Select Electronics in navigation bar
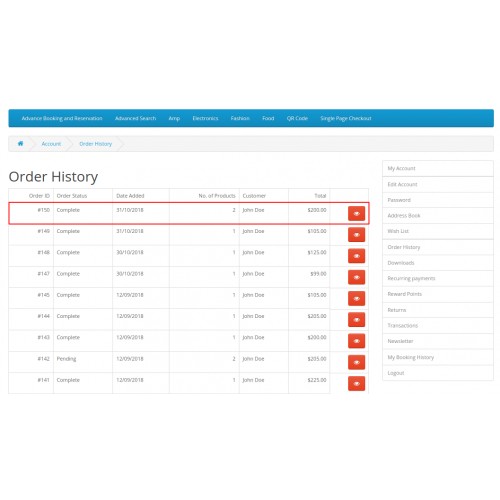This screenshot has width=500, height=500. (x=205, y=118)
